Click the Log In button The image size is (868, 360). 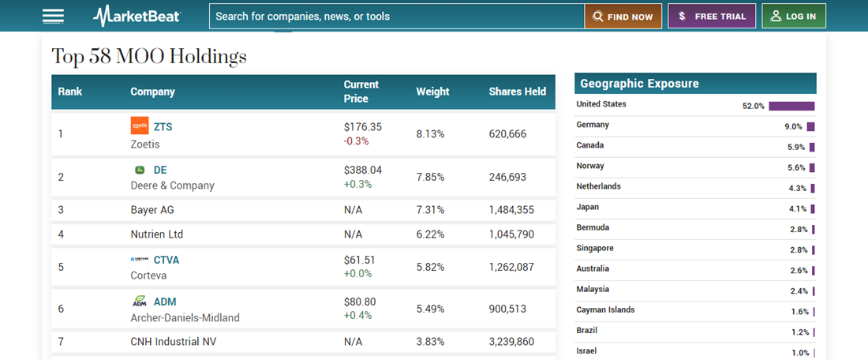tap(793, 17)
